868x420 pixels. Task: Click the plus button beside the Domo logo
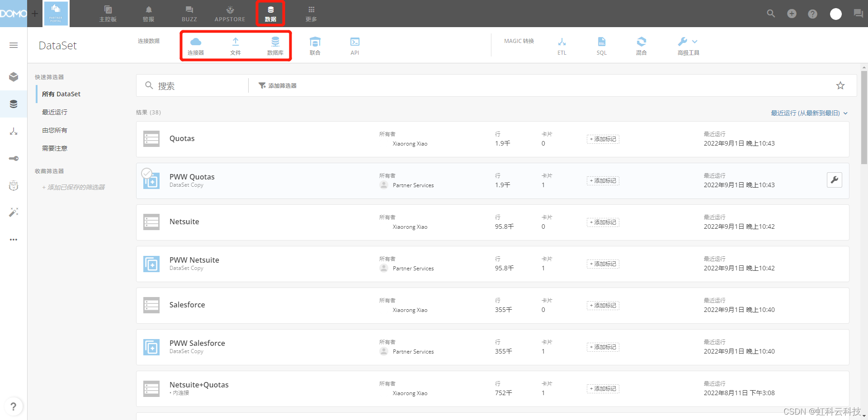tap(35, 14)
